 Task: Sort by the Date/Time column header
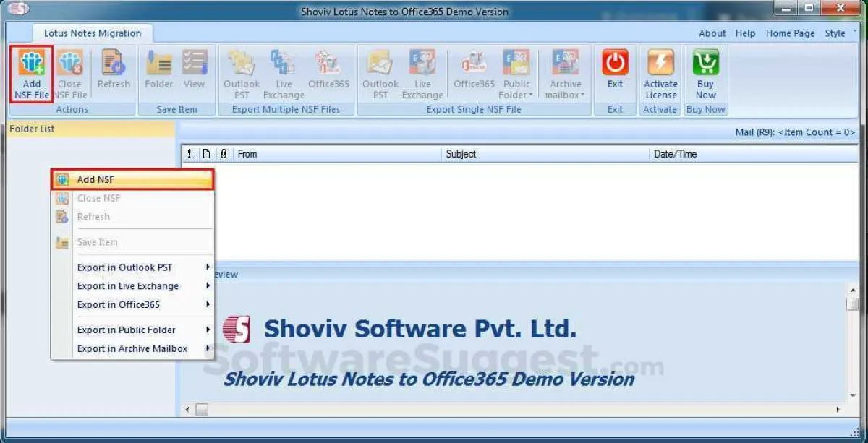click(753, 154)
